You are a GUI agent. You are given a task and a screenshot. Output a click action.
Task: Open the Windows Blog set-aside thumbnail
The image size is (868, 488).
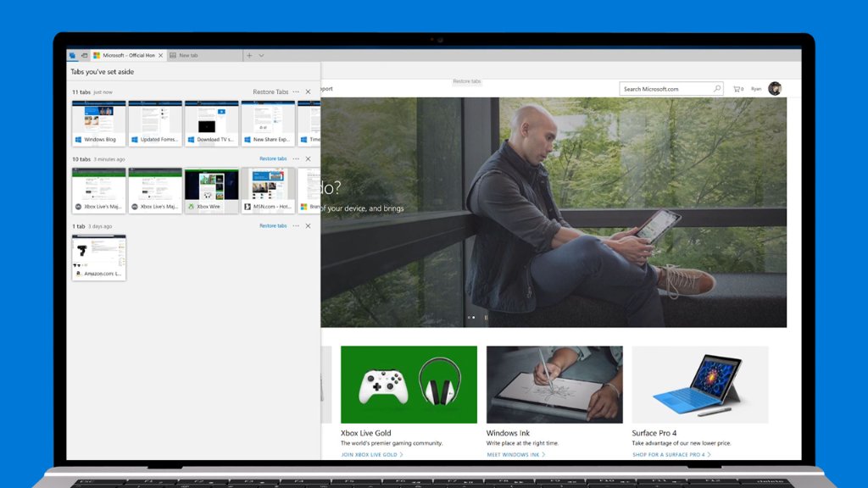99,123
